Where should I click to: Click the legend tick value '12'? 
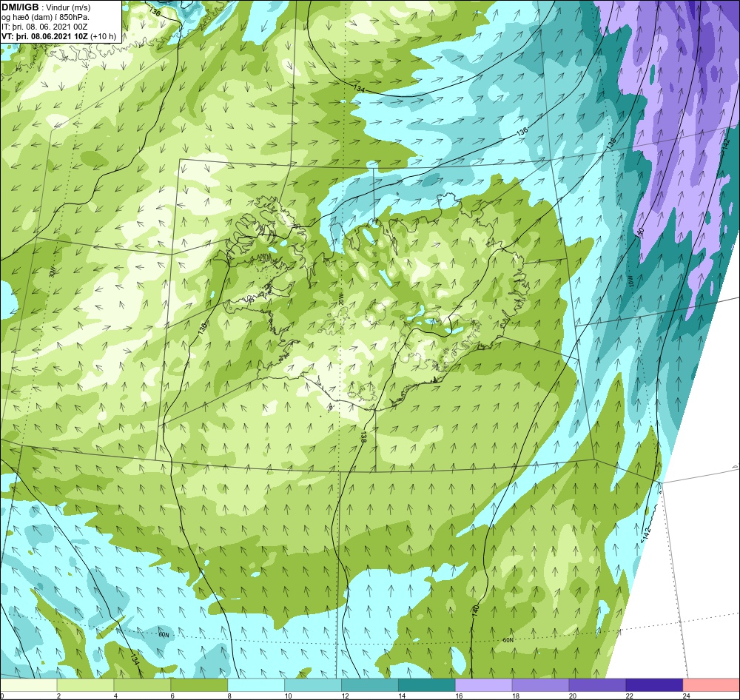pos(346,696)
